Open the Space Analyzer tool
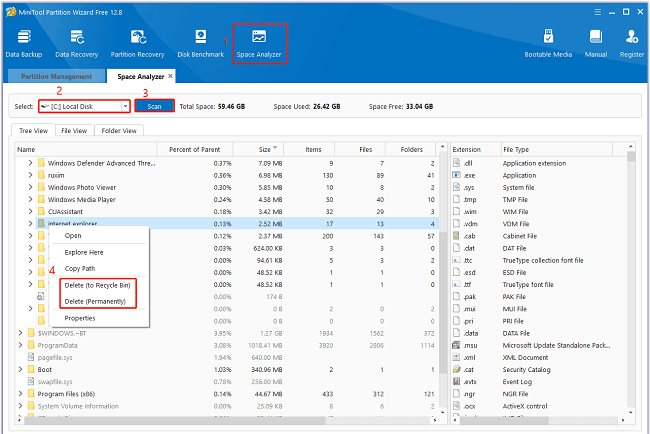 pos(259,43)
